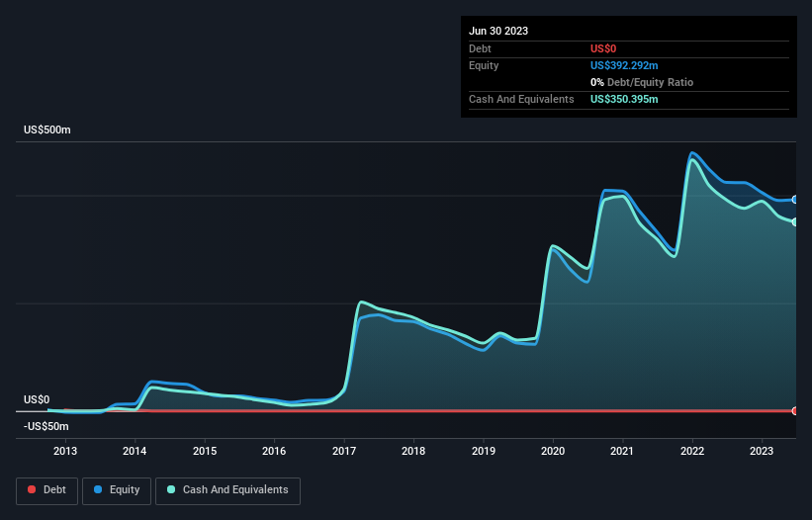The image size is (812, 520).
Task: Click the 2018 x-axis label
Action: pyautogui.click(x=413, y=451)
